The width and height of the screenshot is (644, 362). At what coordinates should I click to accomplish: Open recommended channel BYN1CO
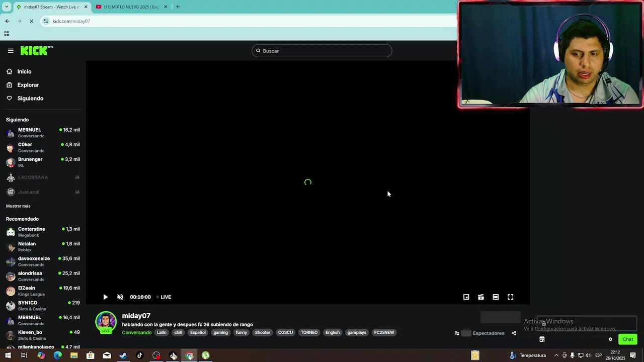pos(43,306)
